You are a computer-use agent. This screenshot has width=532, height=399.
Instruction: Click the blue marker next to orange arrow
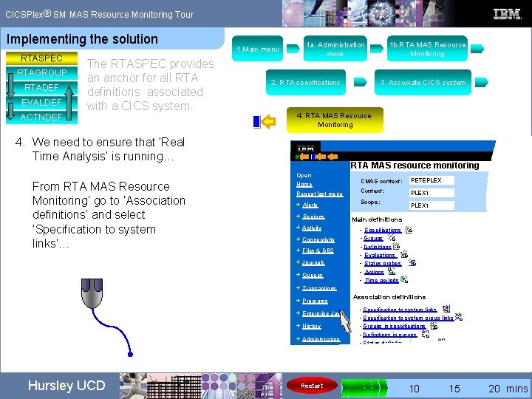[x=257, y=122]
